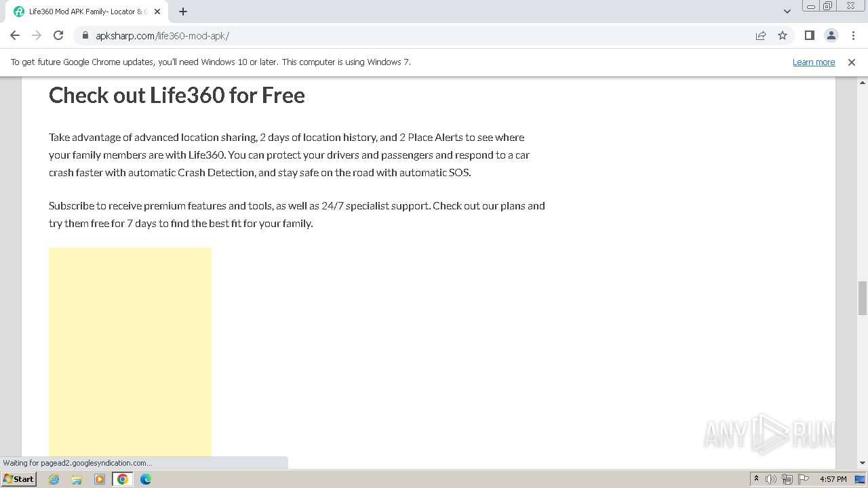Open a new tab

pos(183,12)
